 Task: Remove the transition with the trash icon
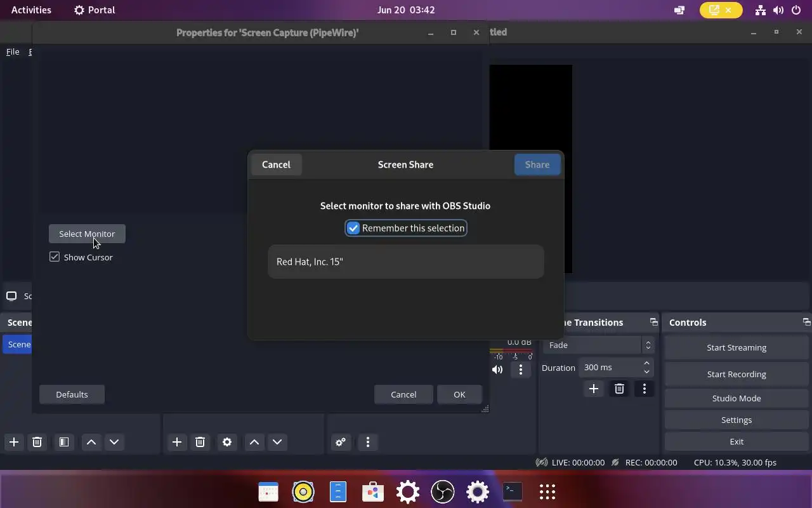[x=620, y=389]
